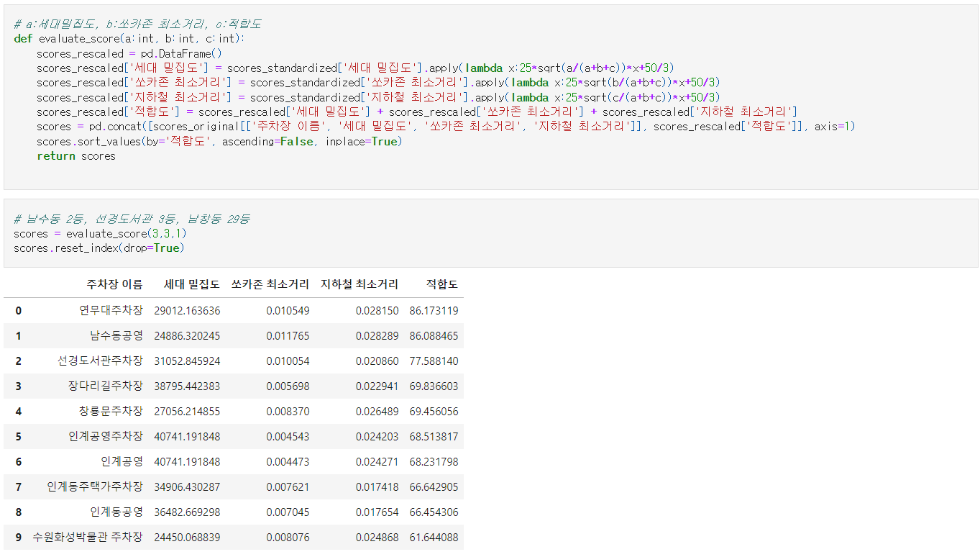This screenshot has width=980, height=557.
Task: Click the '# a:세대밀집도' comment line
Action: 137,24
